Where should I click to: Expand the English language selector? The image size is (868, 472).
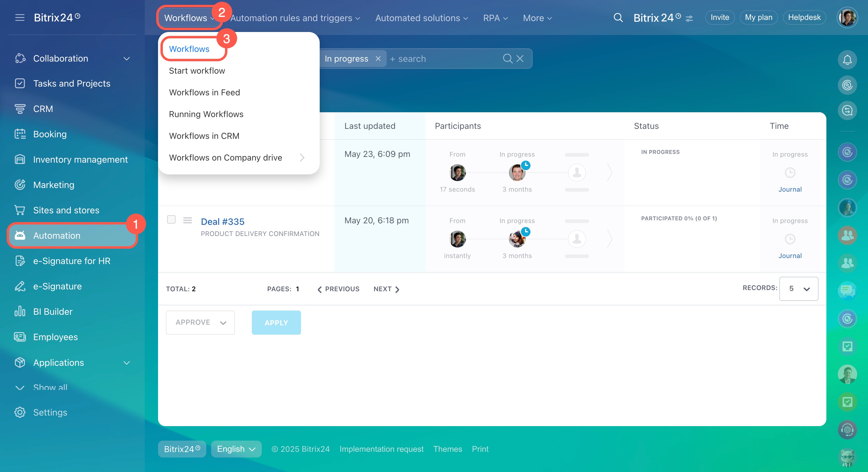[236, 449]
